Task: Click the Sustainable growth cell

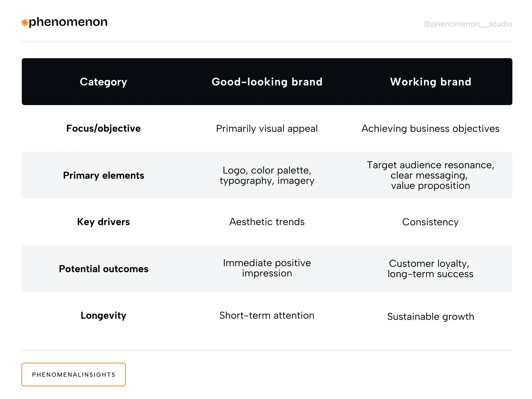Action: [x=430, y=316]
